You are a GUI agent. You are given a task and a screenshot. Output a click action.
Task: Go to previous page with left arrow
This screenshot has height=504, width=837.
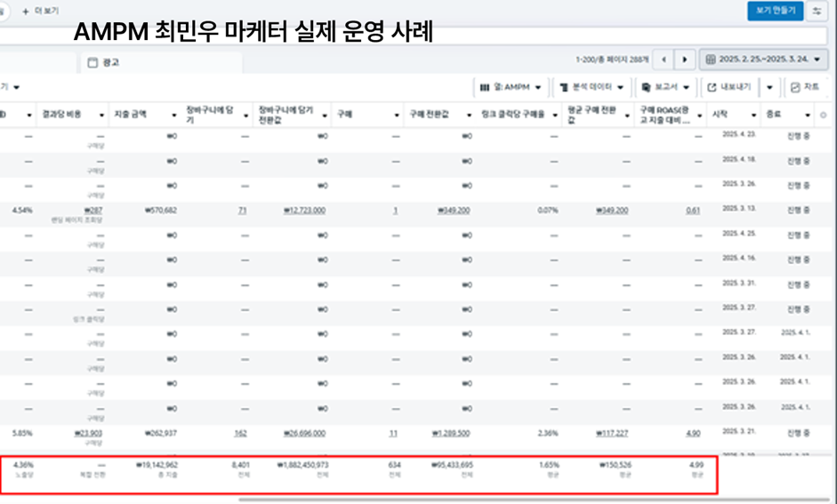(664, 60)
